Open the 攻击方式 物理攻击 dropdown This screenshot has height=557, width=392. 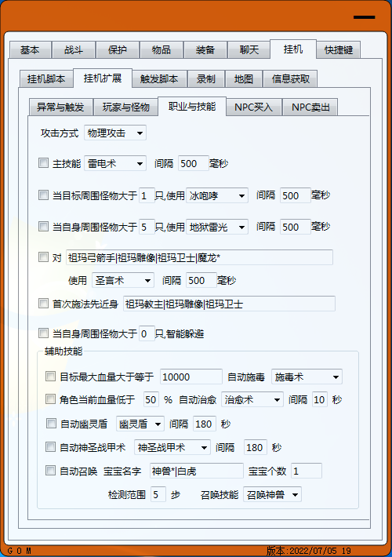tap(115, 133)
